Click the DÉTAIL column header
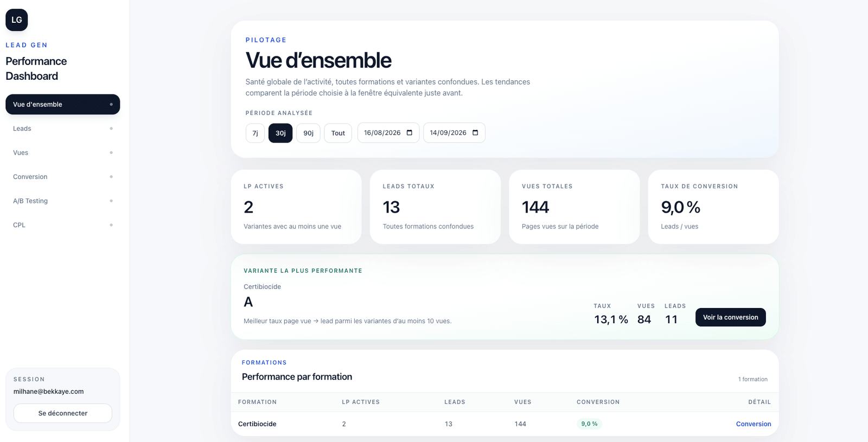The height and width of the screenshot is (442, 868). tap(759, 402)
